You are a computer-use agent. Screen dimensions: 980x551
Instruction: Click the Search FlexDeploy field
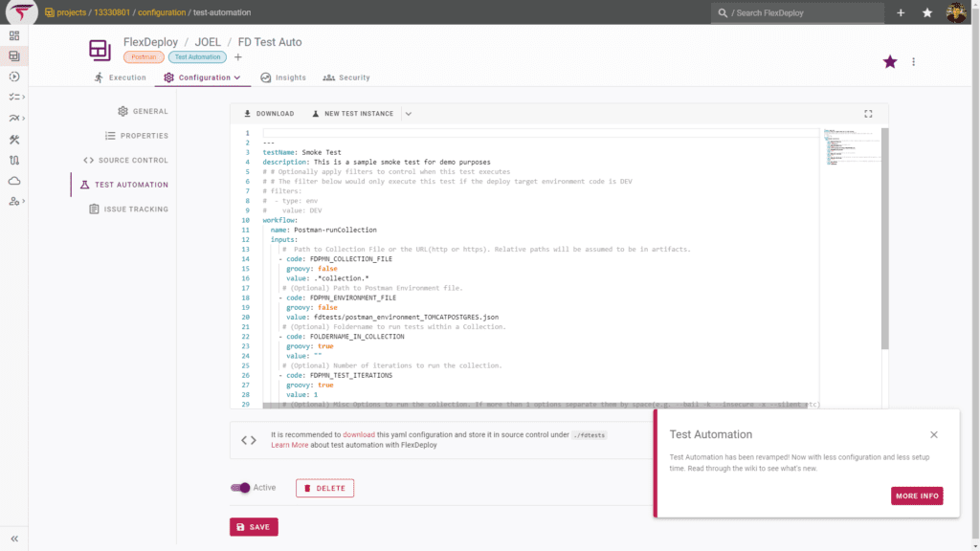point(797,12)
